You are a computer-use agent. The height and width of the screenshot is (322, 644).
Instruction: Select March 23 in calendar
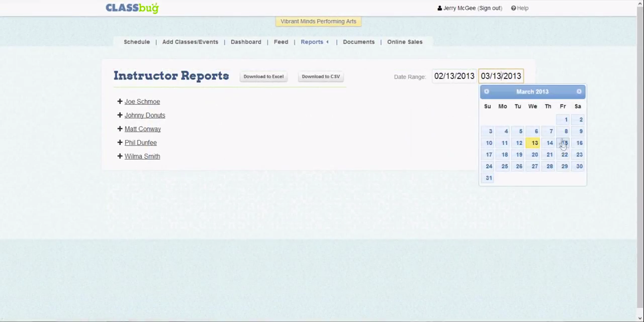tap(578, 154)
